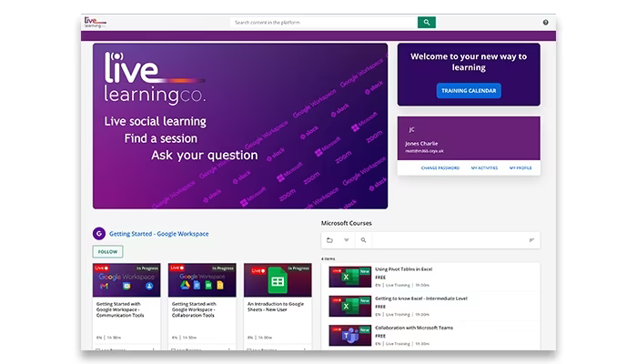
Task: Click the Microsoft Courses search text field
Action: pyautogui.click(x=447, y=240)
